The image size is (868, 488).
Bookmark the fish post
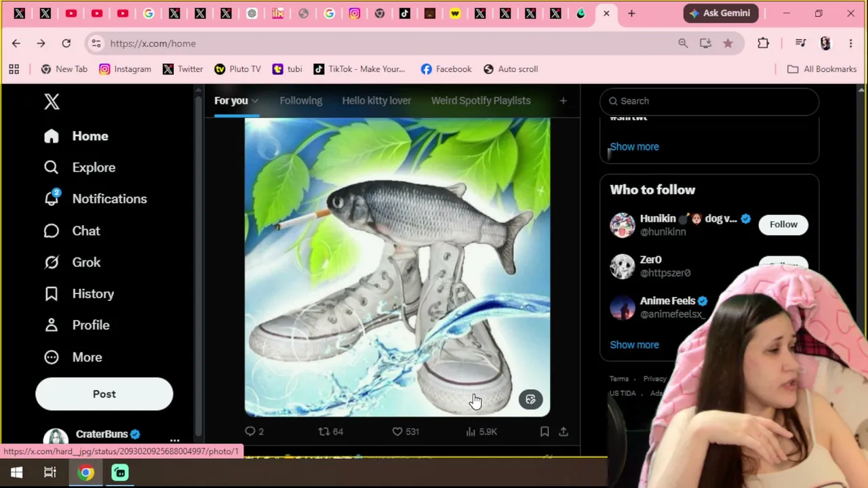tap(545, 432)
